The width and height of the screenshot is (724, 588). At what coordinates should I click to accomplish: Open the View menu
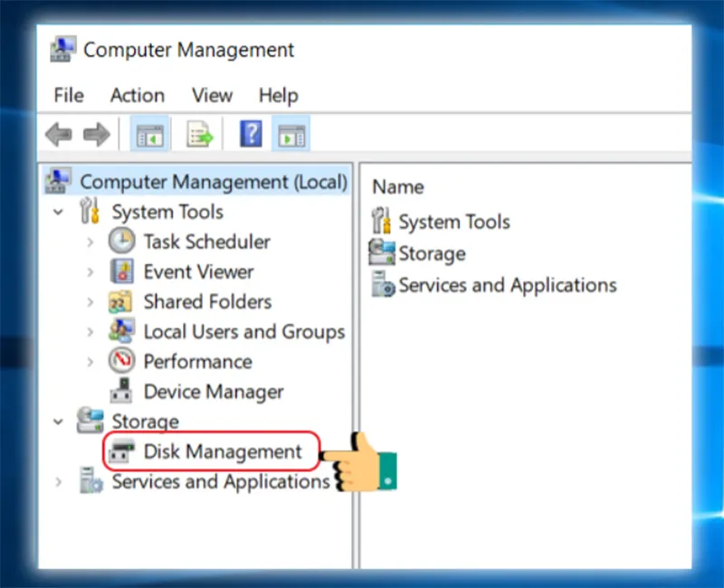pyautogui.click(x=212, y=95)
